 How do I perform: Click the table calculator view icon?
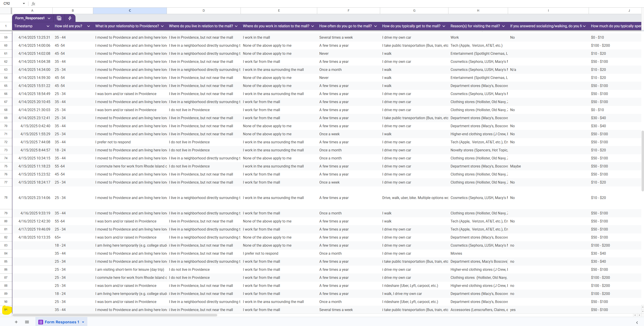(59, 18)
